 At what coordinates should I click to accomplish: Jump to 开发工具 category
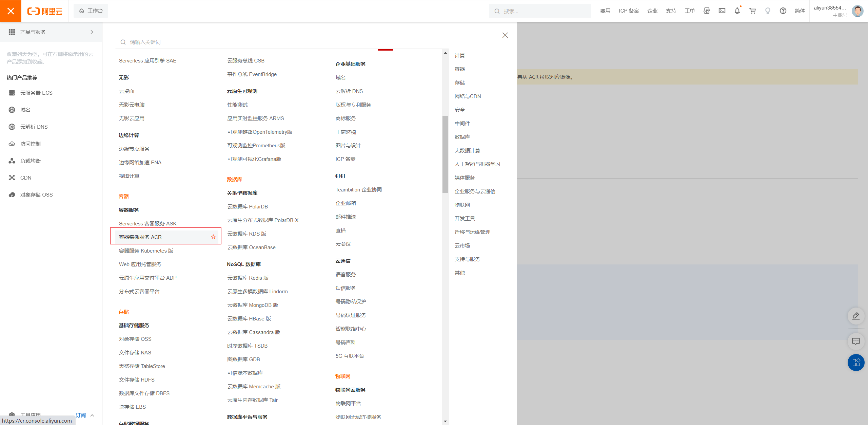[465, 219]
